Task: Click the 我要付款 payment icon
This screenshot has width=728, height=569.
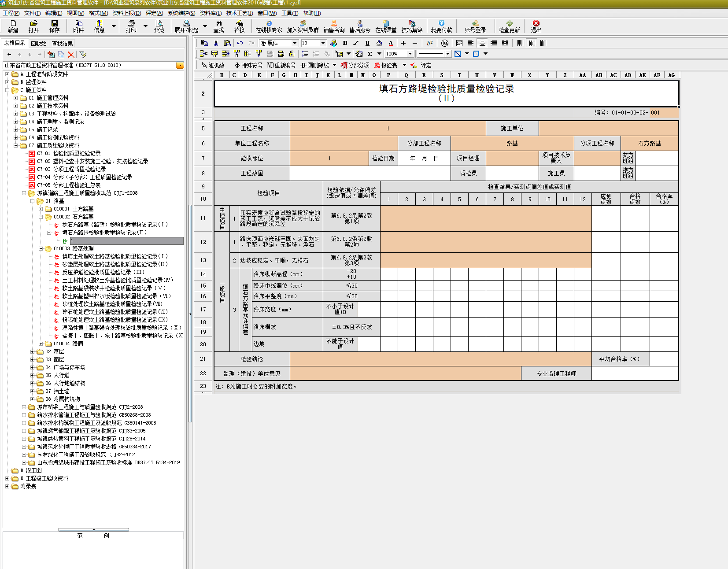Action: 441,26
